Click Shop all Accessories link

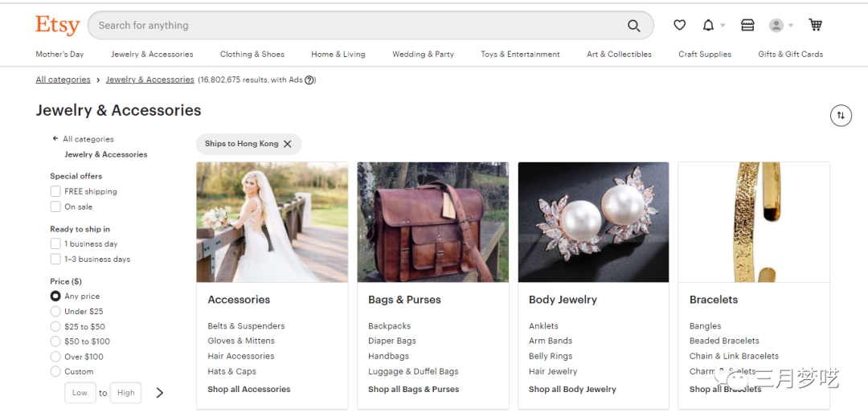coord(248,389)
